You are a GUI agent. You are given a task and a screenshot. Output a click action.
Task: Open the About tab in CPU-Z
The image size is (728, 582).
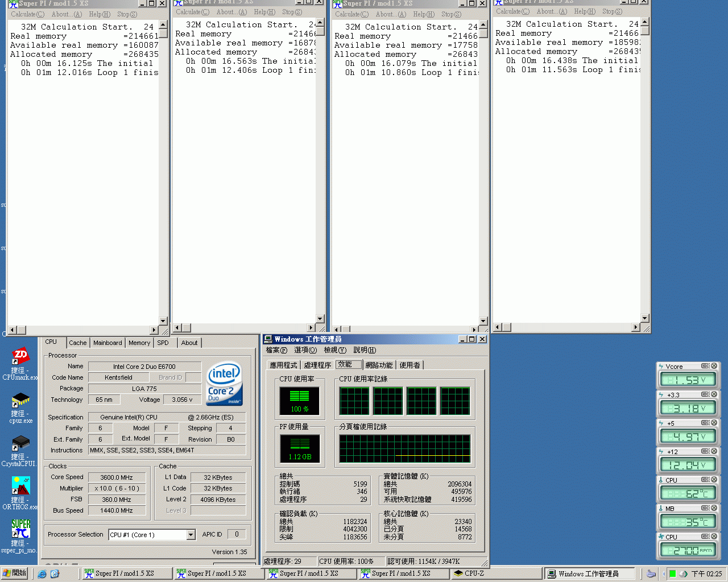pyautogui.click(x=189, y=343)
